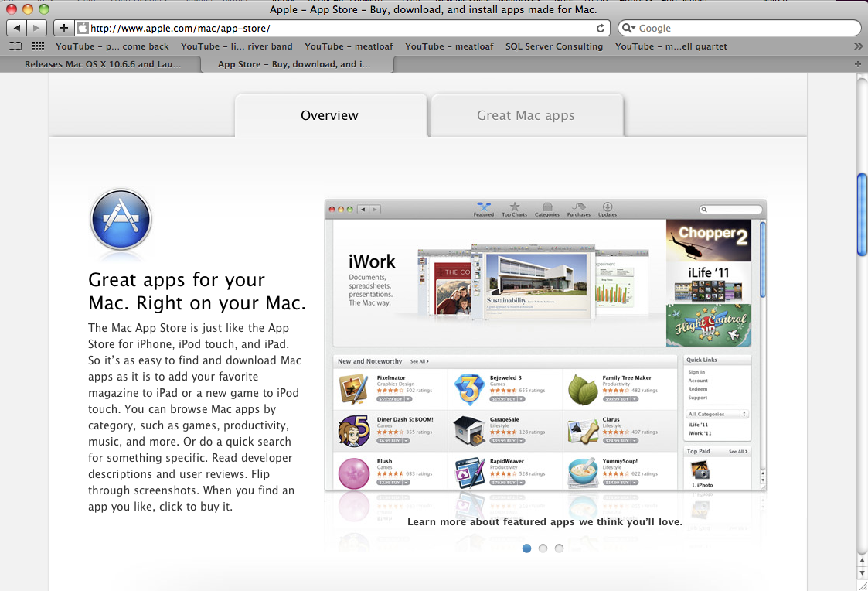This screenshot has width=868, height=591.
Task: Go back with Safari's back arrow
Action: click(16, 28)
